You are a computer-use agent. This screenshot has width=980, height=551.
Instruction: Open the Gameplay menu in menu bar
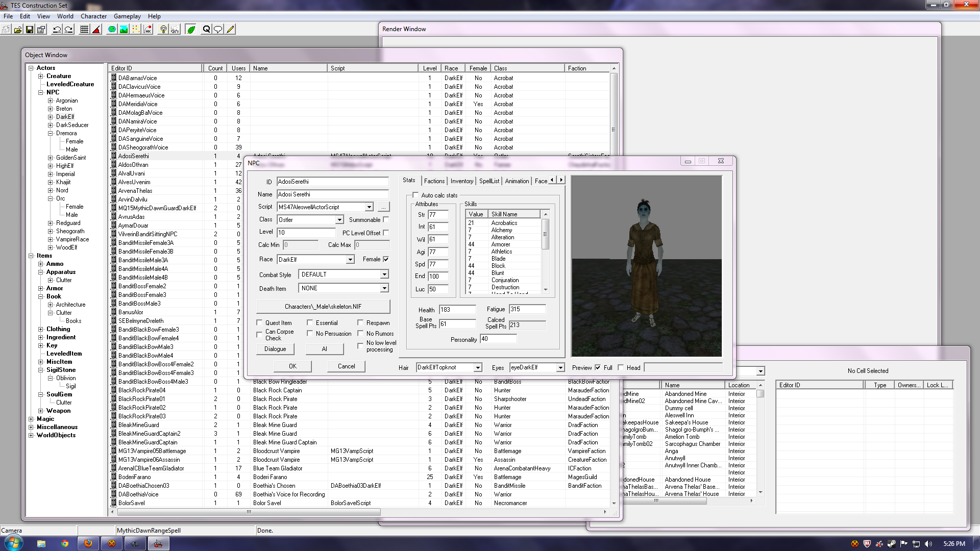click(127, 16)
